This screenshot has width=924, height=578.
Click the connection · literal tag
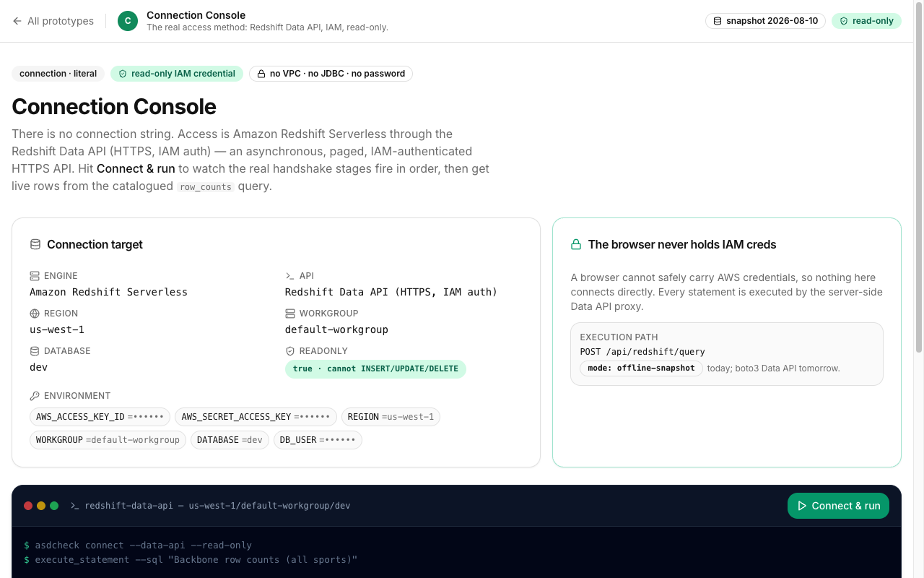58,74
